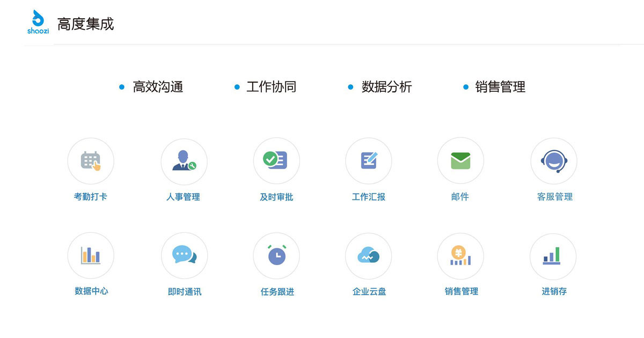Open the 邮件 green envelope icon
The image size is (644, 338).
(460, 161)
